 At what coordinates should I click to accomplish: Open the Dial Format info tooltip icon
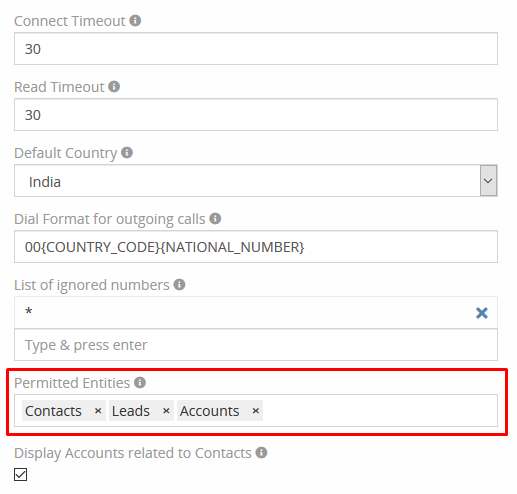coord(215,219)
